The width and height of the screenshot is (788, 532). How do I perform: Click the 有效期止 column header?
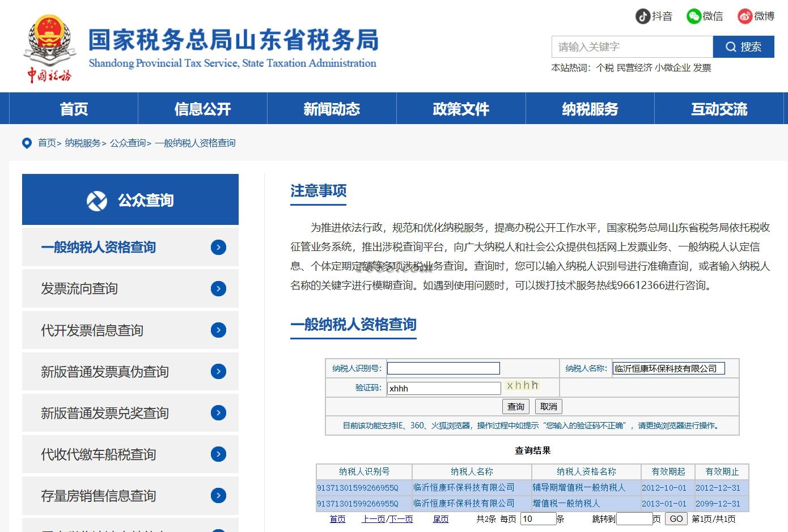722,471
